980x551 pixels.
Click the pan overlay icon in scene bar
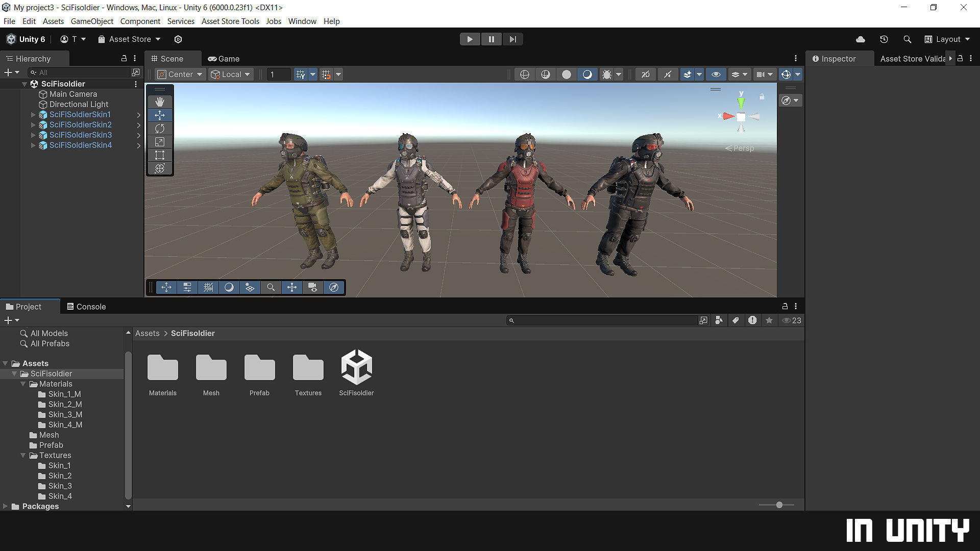tap(166, 287)
